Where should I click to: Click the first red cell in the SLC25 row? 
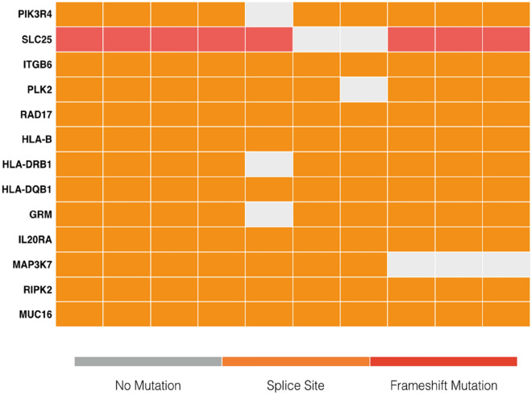[79, 39]
